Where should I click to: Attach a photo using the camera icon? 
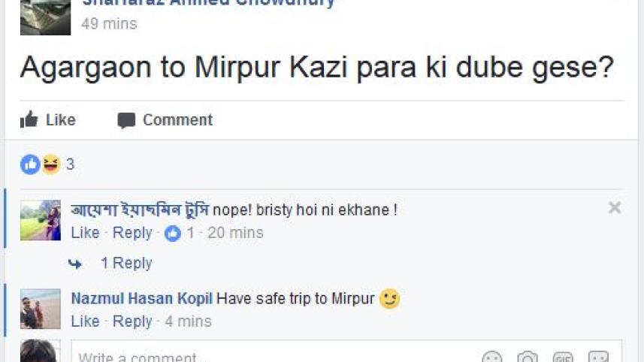click(x=528, y=357)
